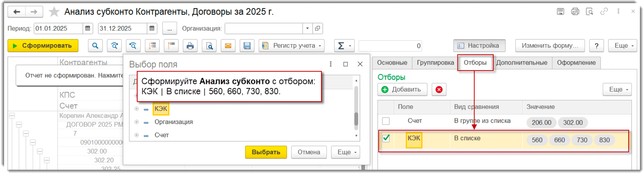The image size is (644, 174).
Task: Click the Выбрать button
Action: click(x=266, y=153)
